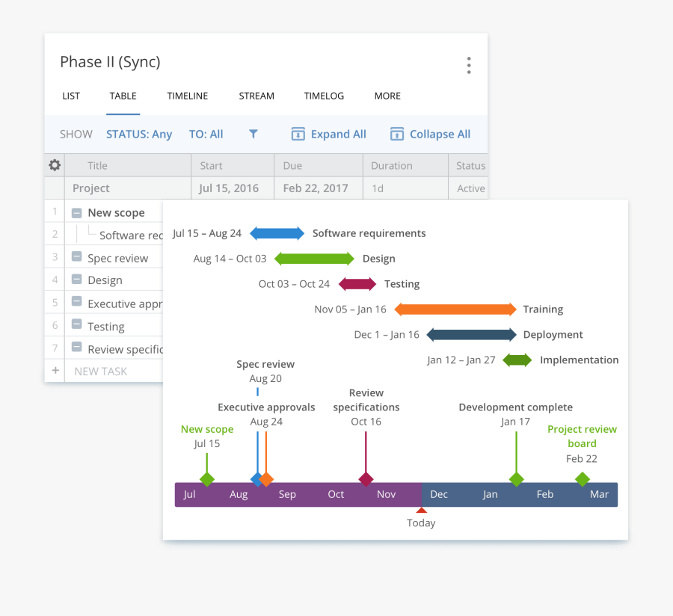
Task: Click the plus icon for new task
Action: coord(55,371)
